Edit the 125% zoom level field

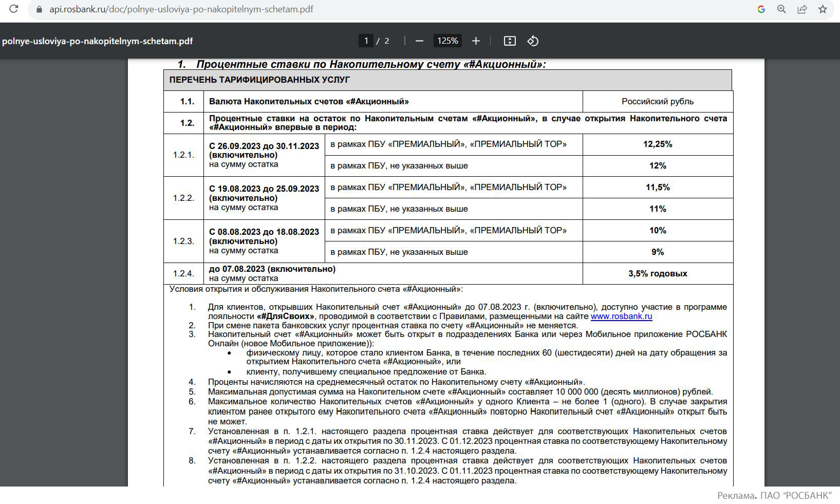[447, 41]
